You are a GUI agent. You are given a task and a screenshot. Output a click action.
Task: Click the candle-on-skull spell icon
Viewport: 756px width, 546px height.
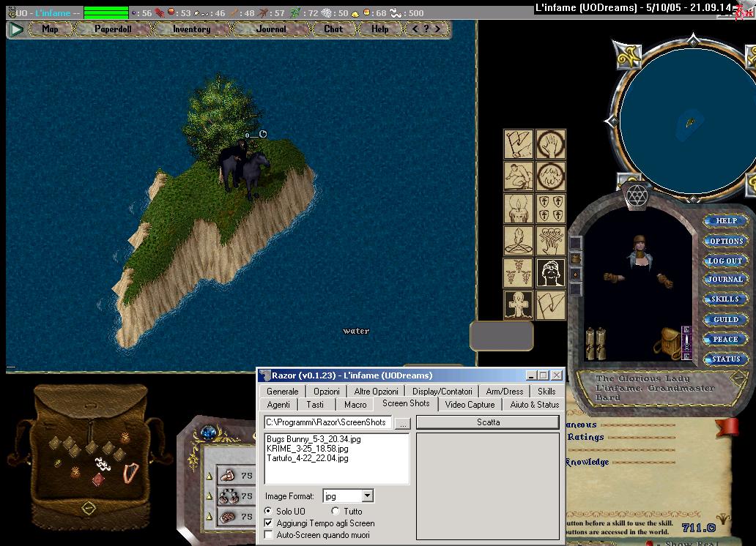click(x=519, y=208)
